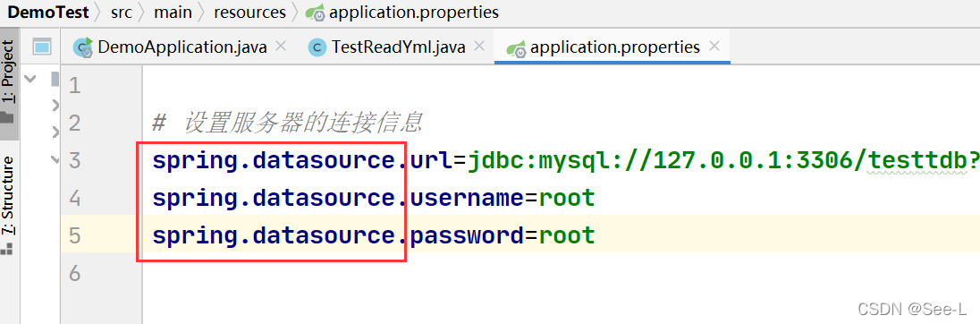Click the 'url' property key
Image resolution: width=980 pixels, height=324 pixels.
pyautogui.click(x=431, y=161)
